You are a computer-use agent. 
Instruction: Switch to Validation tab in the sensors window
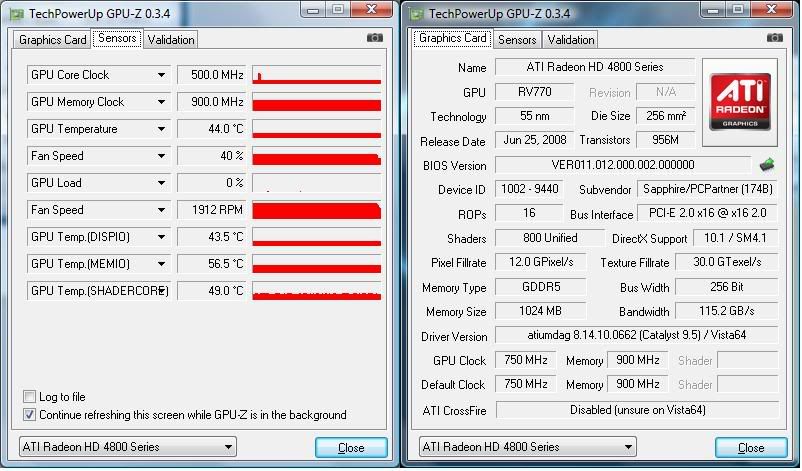[171, 39]
